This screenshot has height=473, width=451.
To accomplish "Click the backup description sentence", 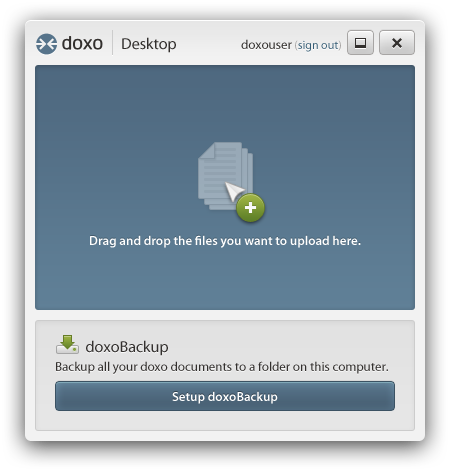I will click(x=222, y=367).
